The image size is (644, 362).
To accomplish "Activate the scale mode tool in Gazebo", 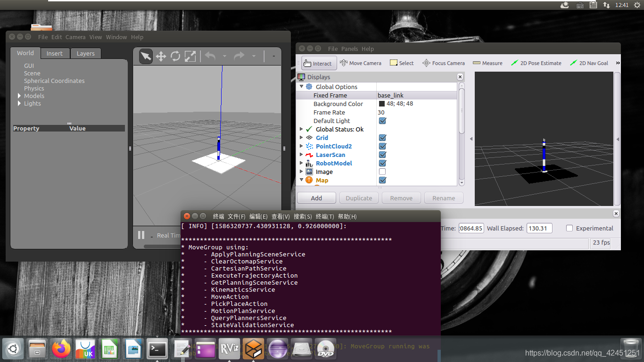I will pos(190,57).
